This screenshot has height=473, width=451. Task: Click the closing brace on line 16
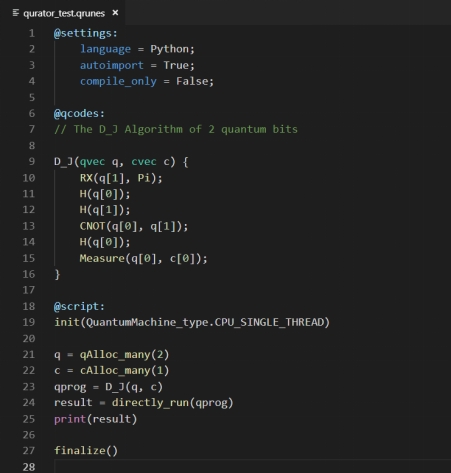click(x=57, y=274)
